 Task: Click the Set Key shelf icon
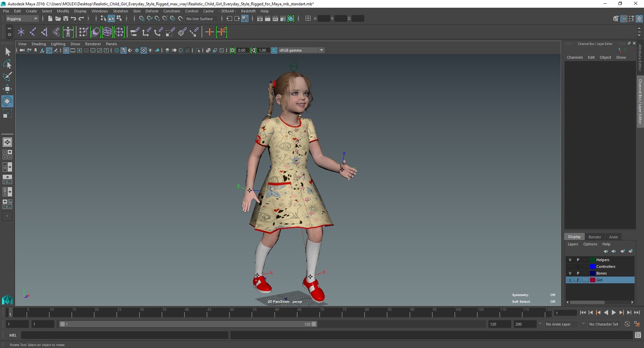click(x=209, y=32)
